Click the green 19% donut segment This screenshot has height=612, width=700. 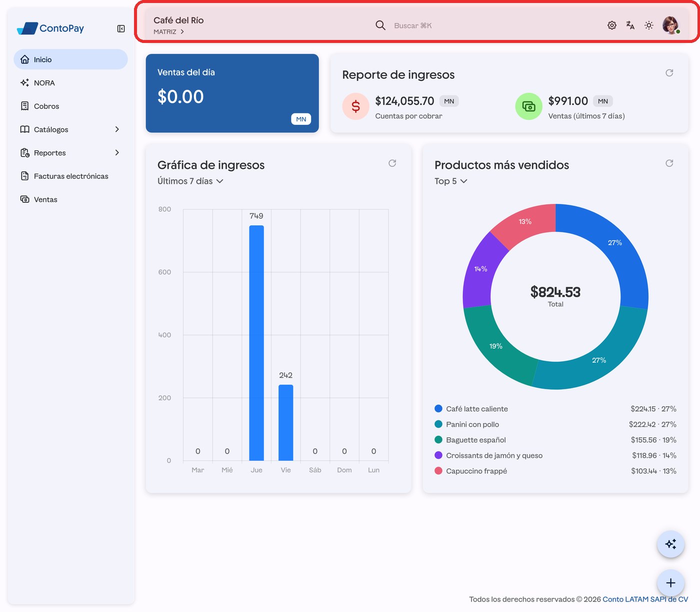pyautogui.click(x=496, y=346)
